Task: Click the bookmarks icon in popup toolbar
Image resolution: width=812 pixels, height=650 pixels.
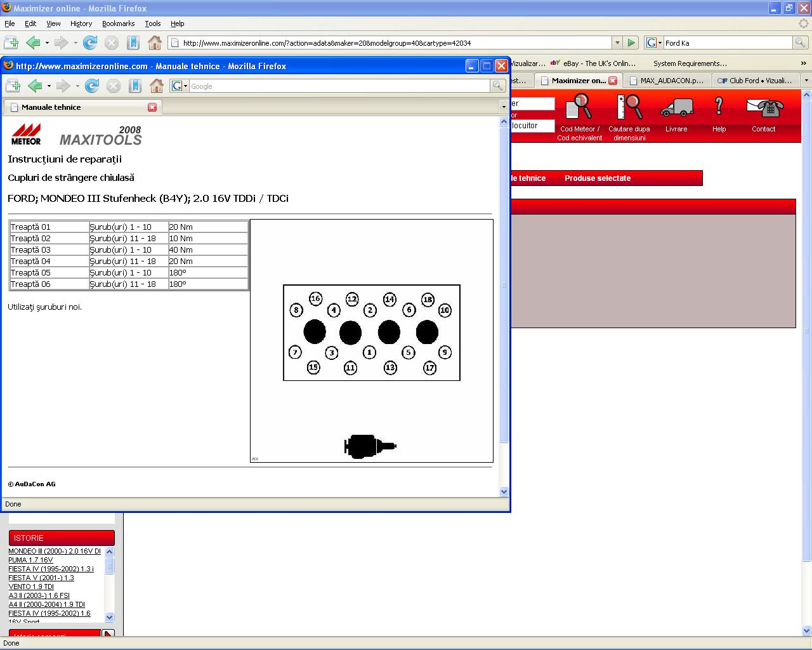Action: pos(134,86)
